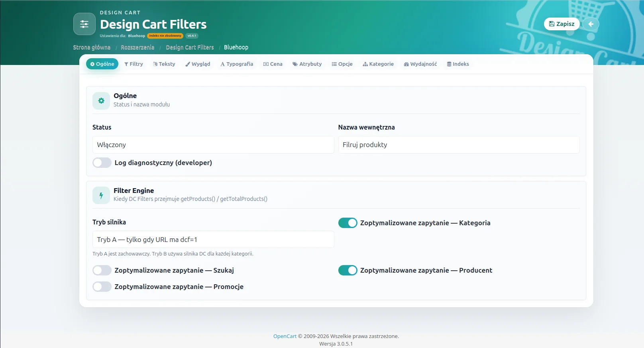Open the Teksty tab

tap(164, 64)
